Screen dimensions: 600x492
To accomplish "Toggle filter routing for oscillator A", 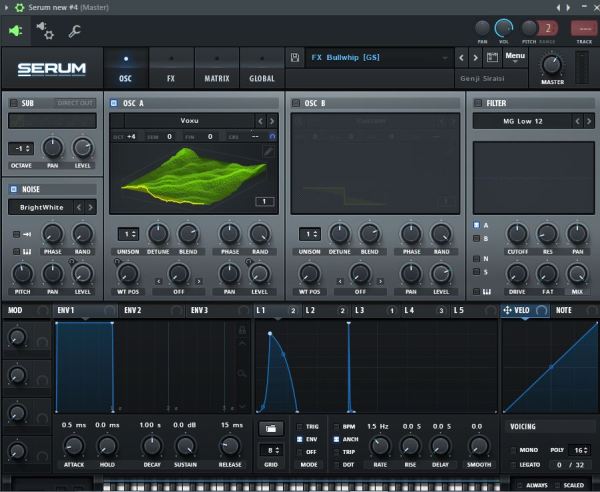I will tap(476, 225).
